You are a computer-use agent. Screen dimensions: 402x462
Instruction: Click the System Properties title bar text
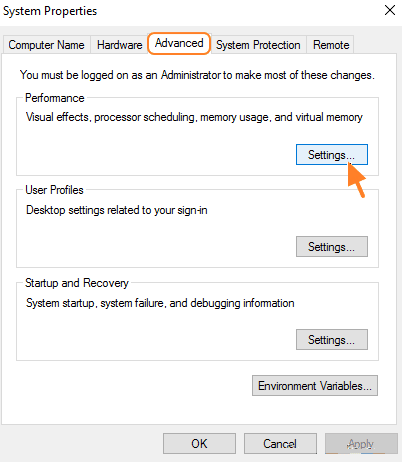click(50, 11)
